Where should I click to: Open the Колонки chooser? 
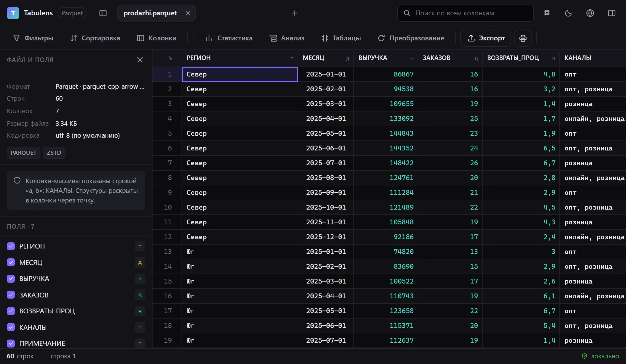[x=157, y=38]
